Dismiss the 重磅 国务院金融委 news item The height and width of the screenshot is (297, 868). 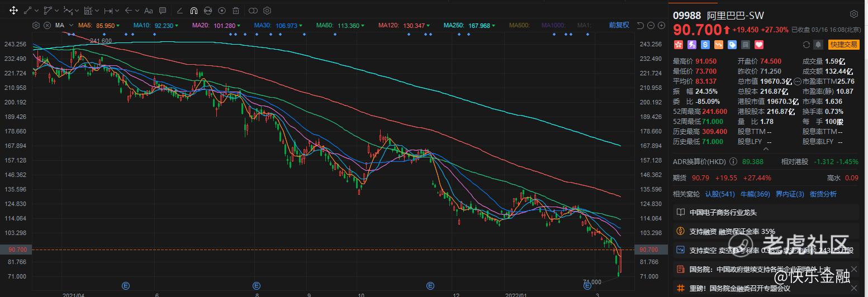[x=853, y=288]
